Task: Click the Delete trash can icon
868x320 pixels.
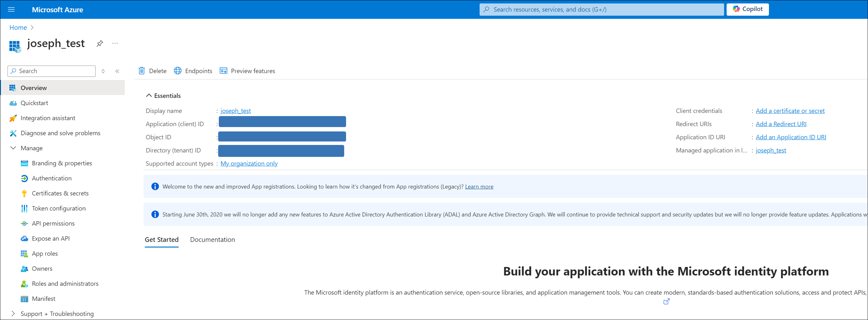Action: [142, 71]
